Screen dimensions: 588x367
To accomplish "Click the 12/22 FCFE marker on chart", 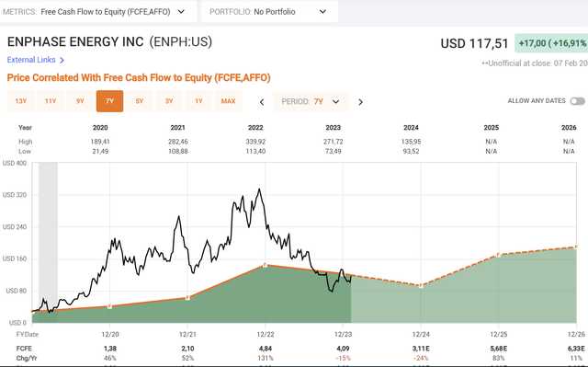I will pyautogui.click(x=266, y=265).
